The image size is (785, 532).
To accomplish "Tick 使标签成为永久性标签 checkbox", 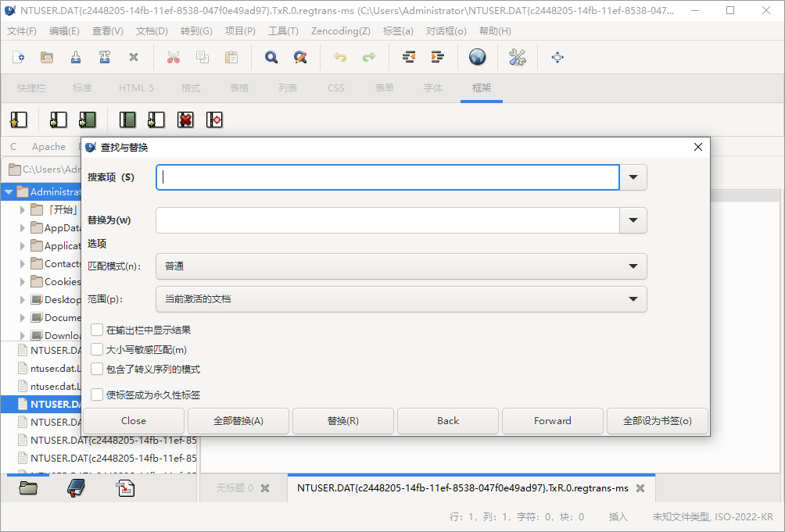I will click(x=97, y=395).
